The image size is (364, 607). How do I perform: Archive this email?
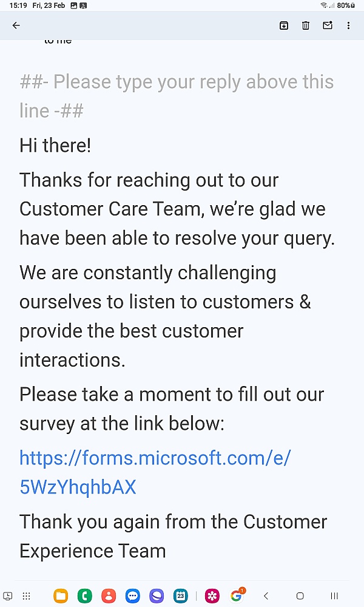point(284,25)
